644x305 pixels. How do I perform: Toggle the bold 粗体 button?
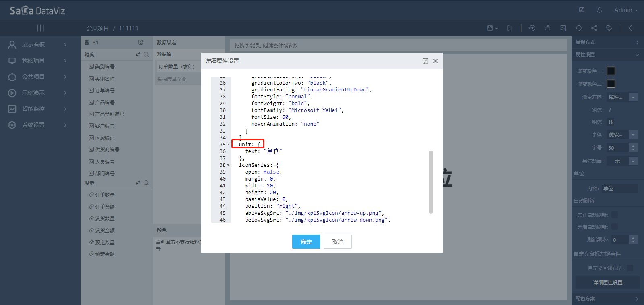click(x=611, y=122)
